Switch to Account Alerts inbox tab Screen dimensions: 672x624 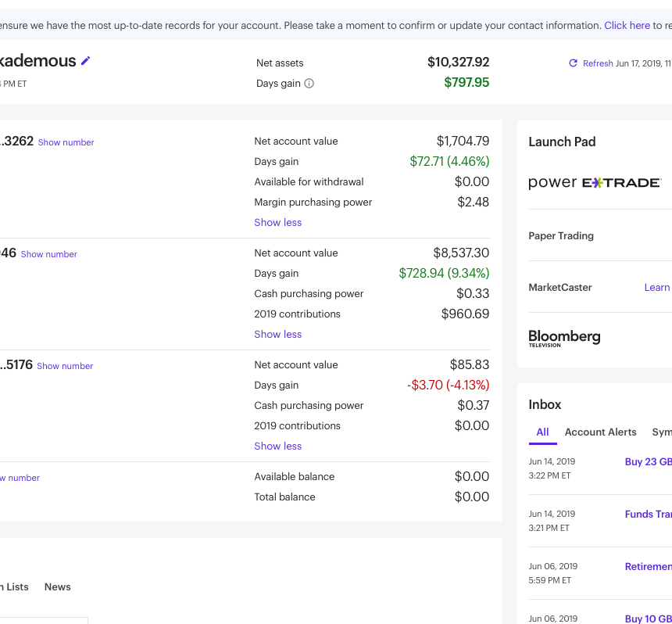click(600, 432)
